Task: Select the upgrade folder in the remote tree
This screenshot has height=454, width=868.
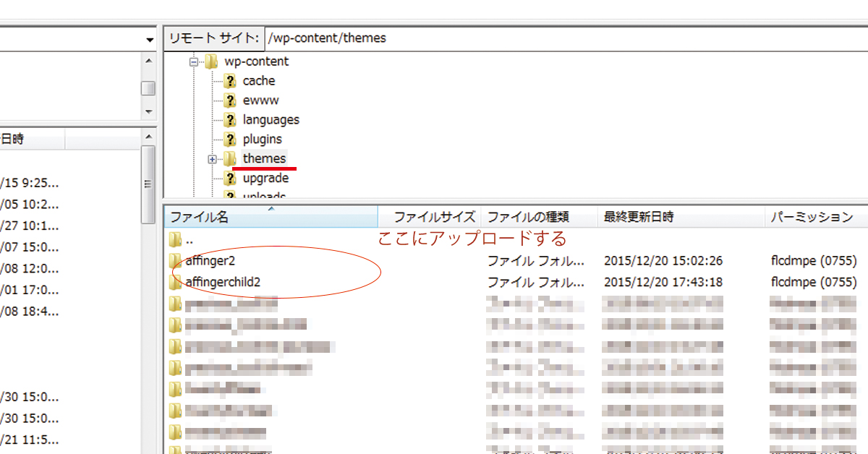Action: coord(263,178)
